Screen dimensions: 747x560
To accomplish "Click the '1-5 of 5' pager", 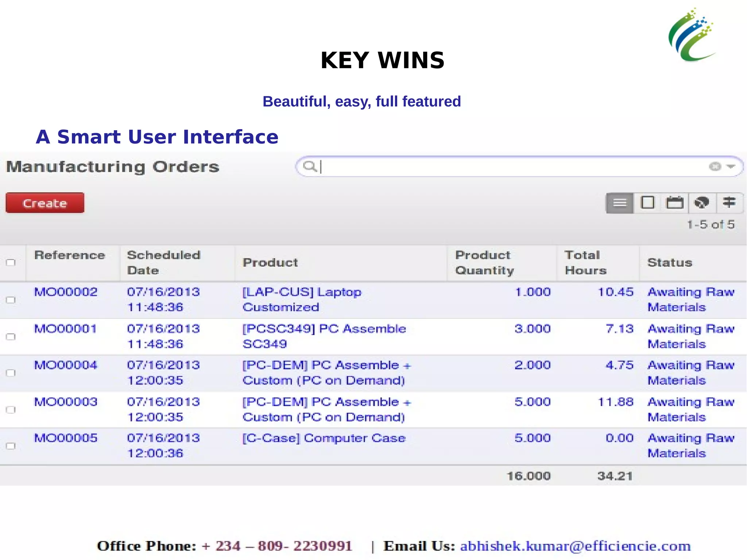I will (x=711, y=224).
